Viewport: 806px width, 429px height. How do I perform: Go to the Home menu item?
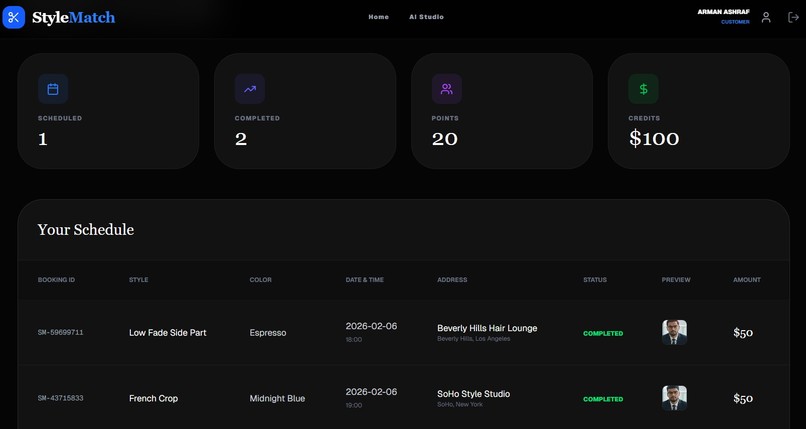pos(378,17)
